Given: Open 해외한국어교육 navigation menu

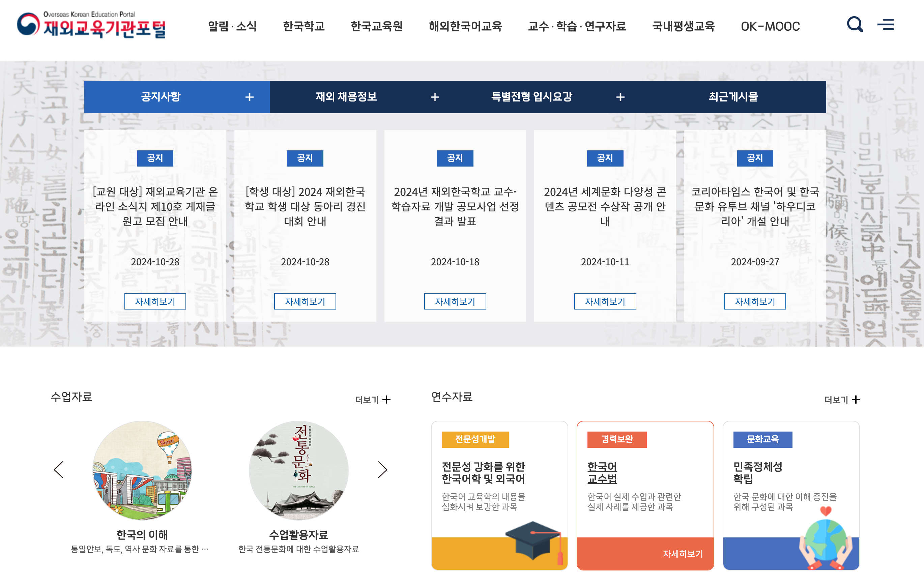Looking at the screenshot, I should click(465, 26).
